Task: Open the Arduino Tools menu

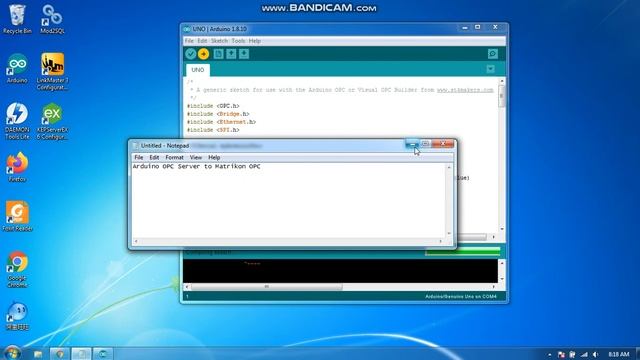Action: pyautogui.click(x=238, y=41)
